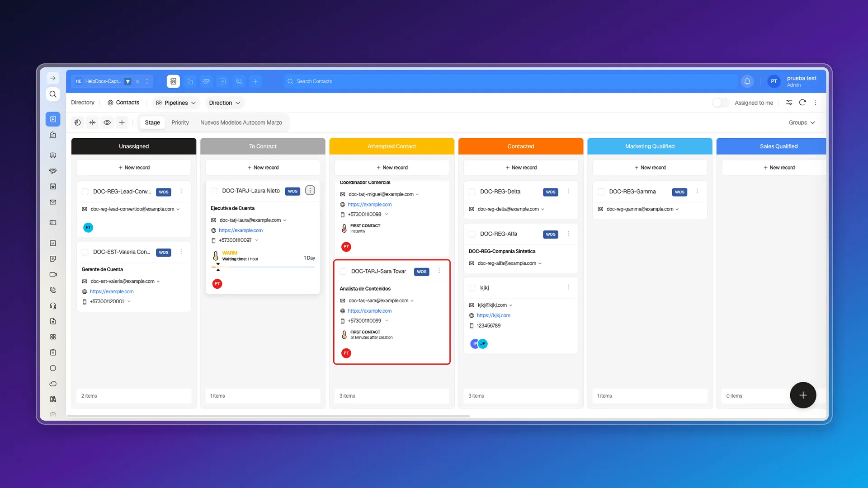Open the video camera icon in left sidebar
The width and height of the screenshot is (868, 488).
[53, 274]
